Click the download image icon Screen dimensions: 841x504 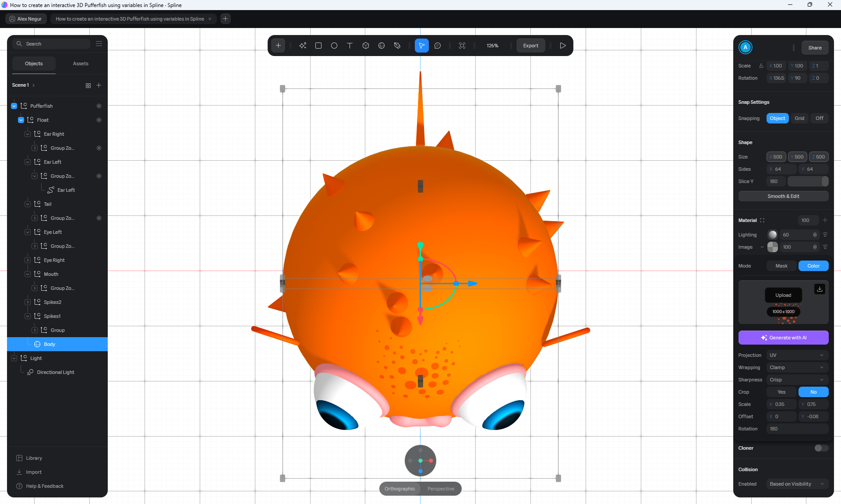pos(820,289)
